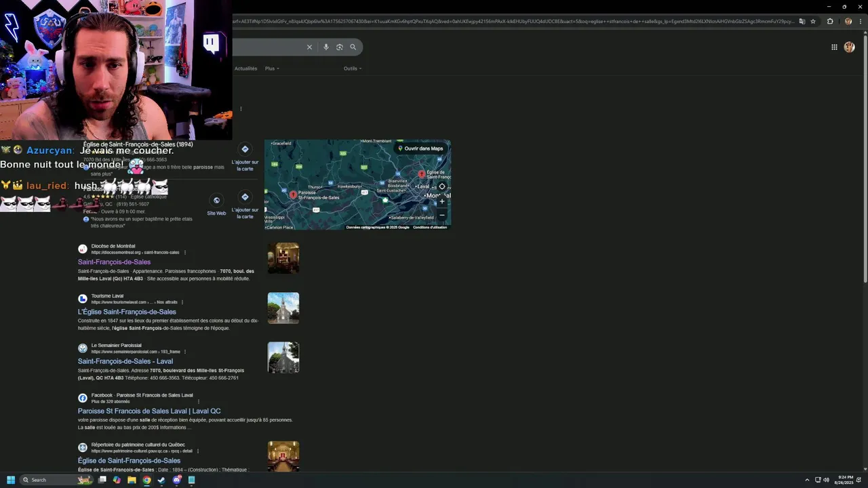The width and height of the screenshot is (868, 488).
Task: Open the Notepad icon in the taskbar
Action: [x=191, y=480]
